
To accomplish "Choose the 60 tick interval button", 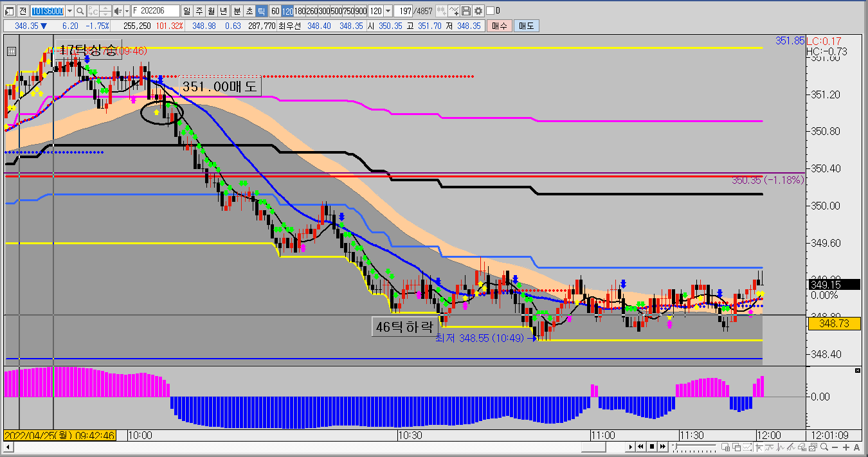I will pyautogui.click(x=275, y=11).
